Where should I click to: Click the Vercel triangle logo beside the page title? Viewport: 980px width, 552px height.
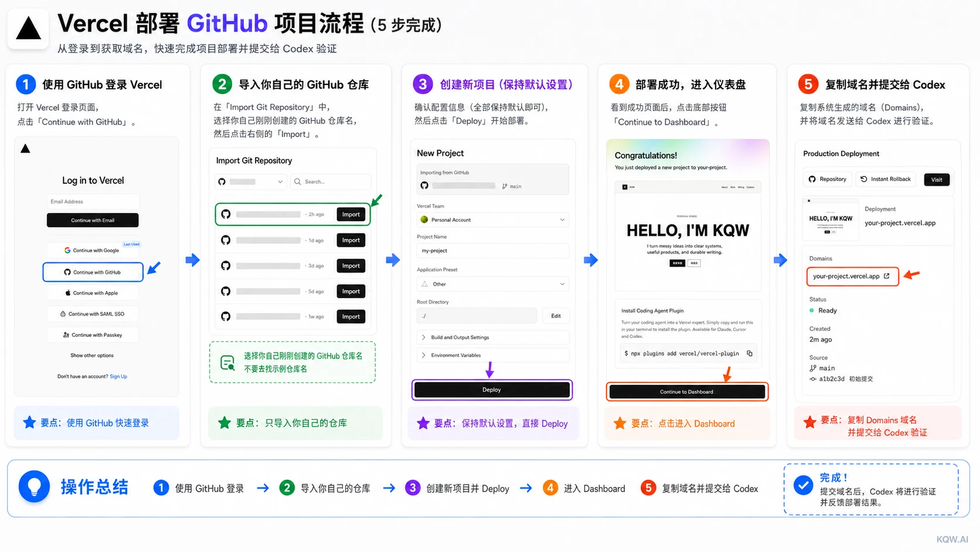(28, 28)
